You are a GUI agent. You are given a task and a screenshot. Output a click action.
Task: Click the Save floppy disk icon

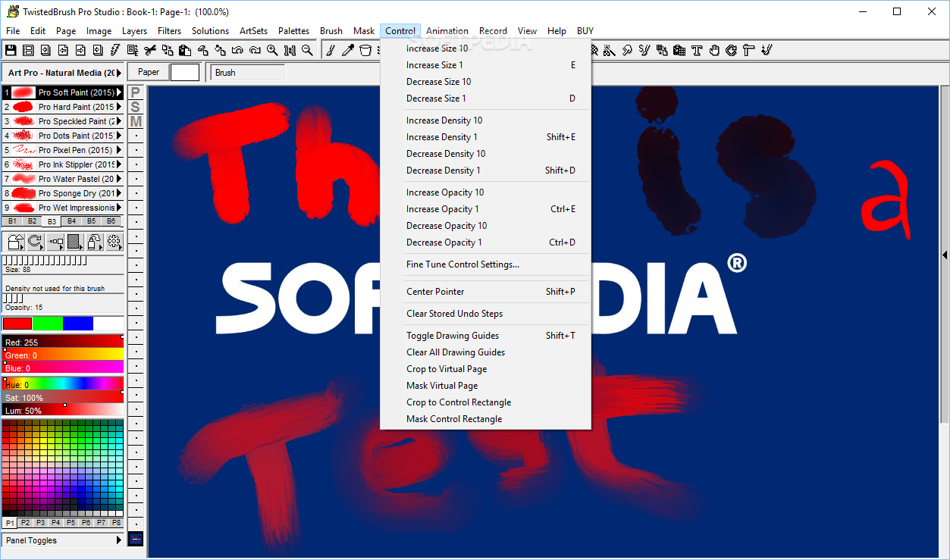[x=10, y=50]
